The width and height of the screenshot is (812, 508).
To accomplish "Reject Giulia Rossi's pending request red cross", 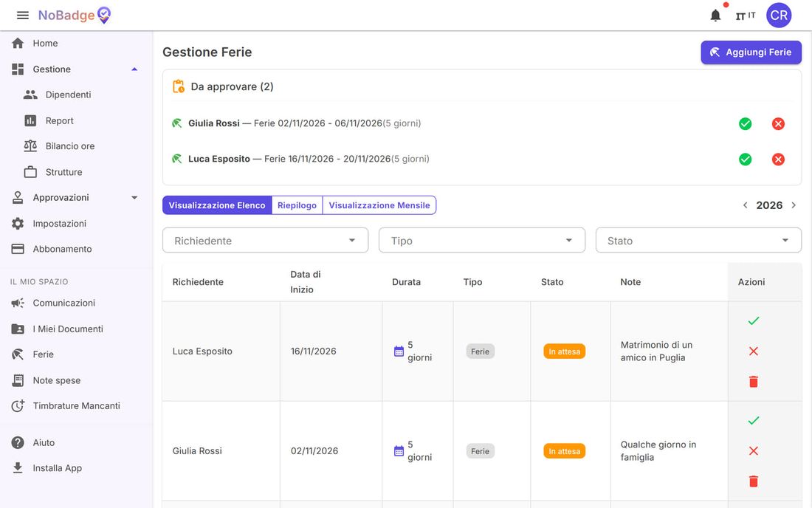I will pos(778,124).
